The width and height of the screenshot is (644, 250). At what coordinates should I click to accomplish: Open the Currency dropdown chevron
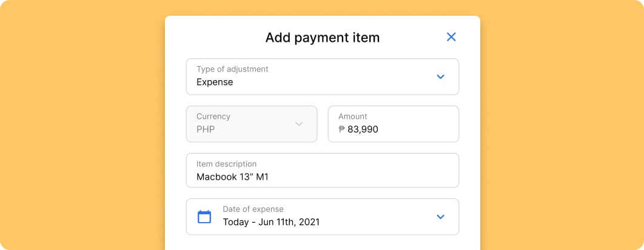point(299,124)
